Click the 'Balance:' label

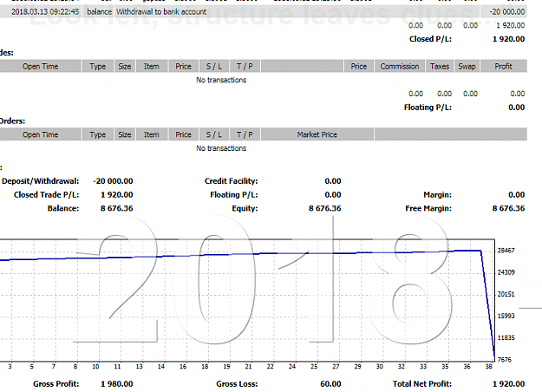click(x=63, y=208)
